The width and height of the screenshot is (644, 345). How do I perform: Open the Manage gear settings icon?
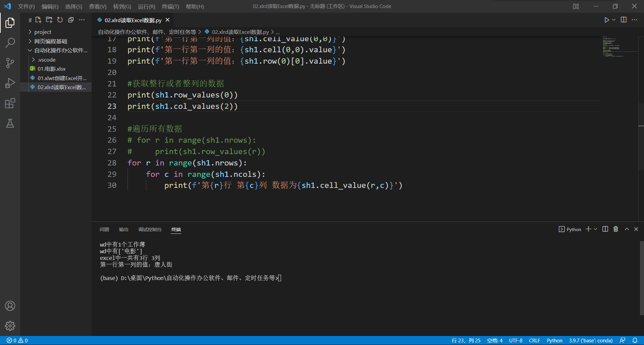pyautogui.click(x=10, y=326)
